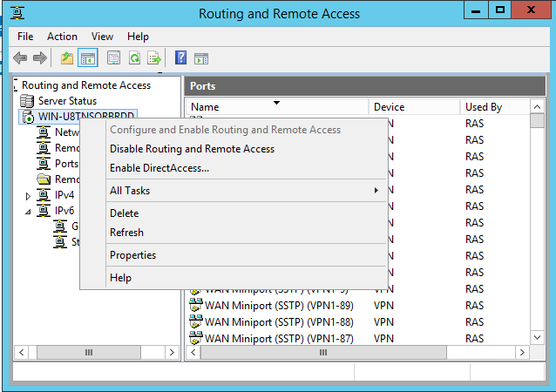Click the Server Status icon in tree
Viewport: 556px width, 392px height.
27,101
